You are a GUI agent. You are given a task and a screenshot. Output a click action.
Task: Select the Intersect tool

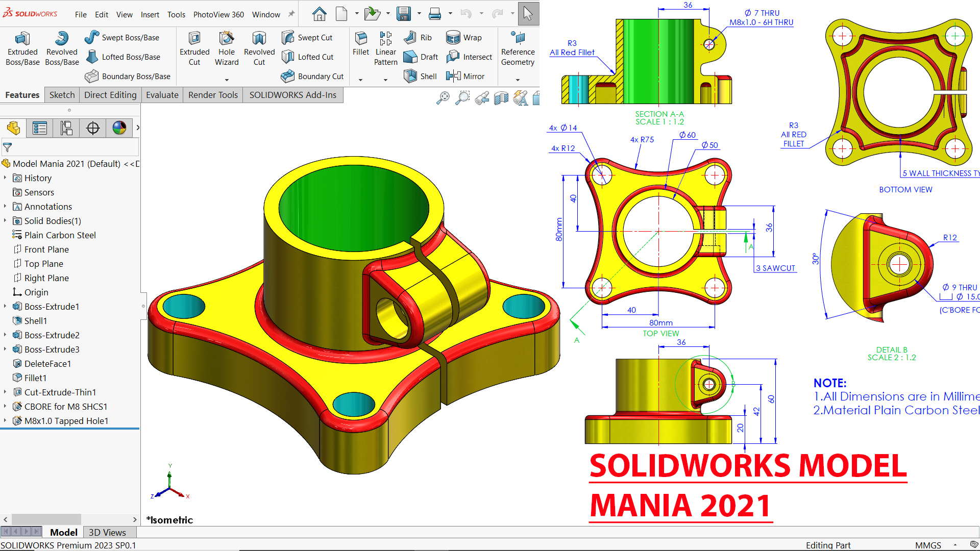(x=469, y=57)
